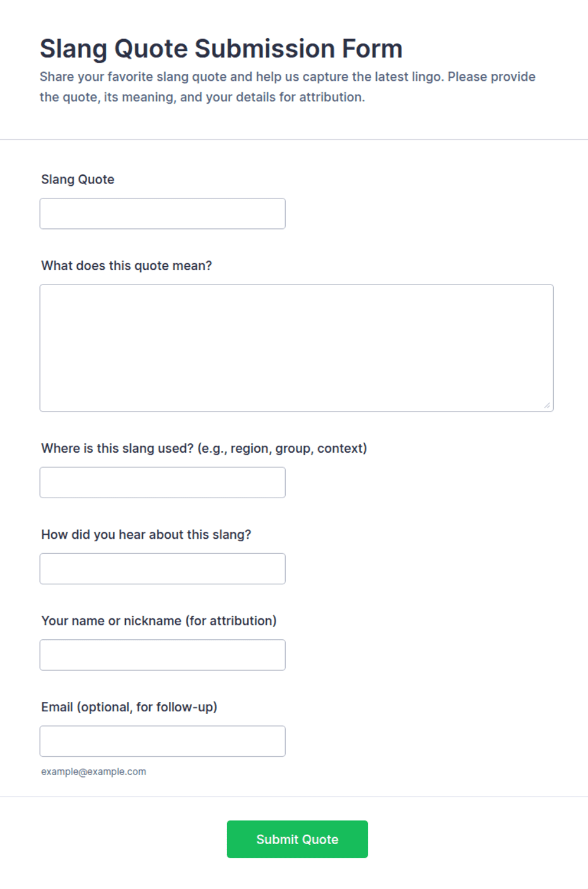The width and height of the screenshot is (588, 889).
Task: Click the divider line above Submit Quote
Action: 294,796
